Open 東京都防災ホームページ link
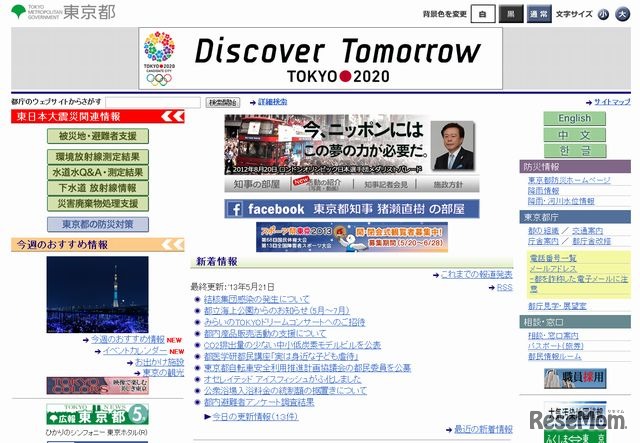The width and height of the screenshot is (640, 443). click(569, 180)
